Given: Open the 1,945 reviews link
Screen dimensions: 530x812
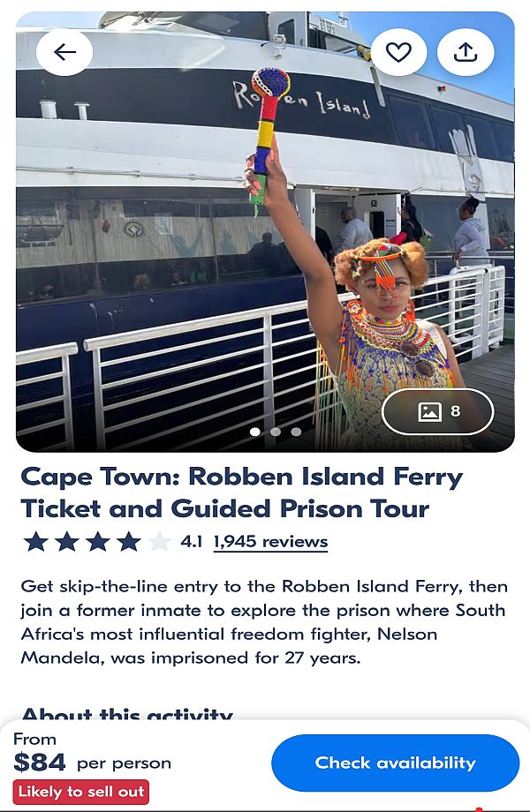Looking at the screenshot, I should tap(270, 542).
